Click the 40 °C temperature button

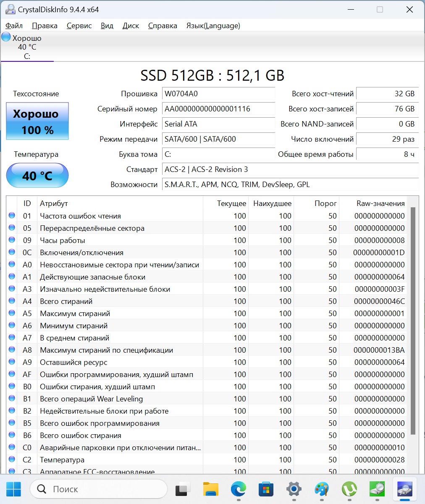[37, 176]
